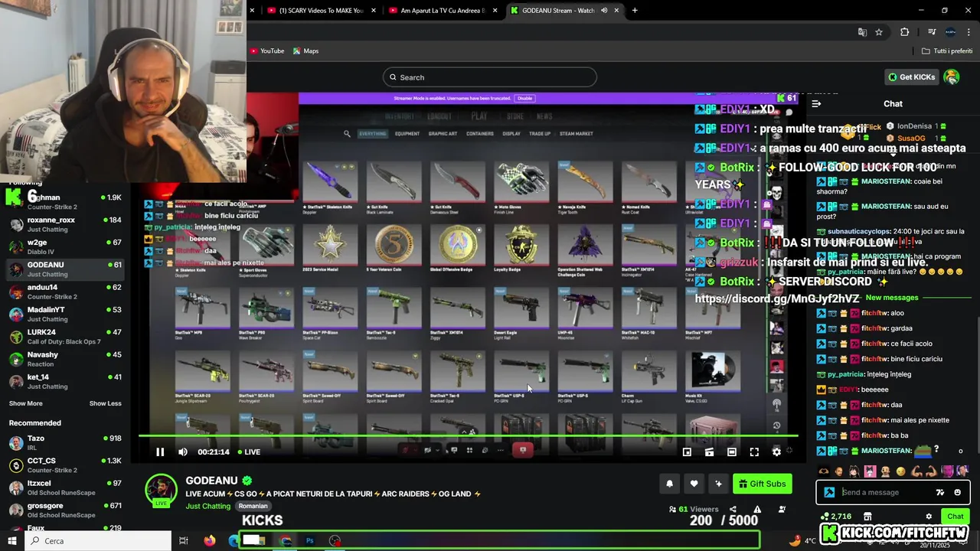Viewport: 980px width, 551px height.
Task: Open media controls icon in Chrome toolbar
Action: [x=932, y=32]
